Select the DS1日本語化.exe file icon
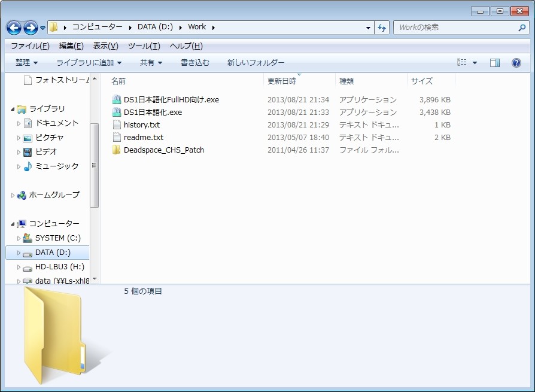Image resolution: width=535 pixels, height=392 pixels. click(117, 113)
